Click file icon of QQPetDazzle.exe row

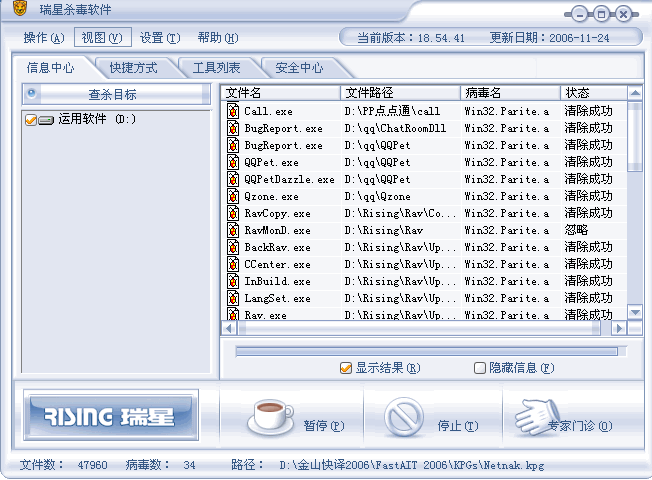pyautogui.click(x=233, y=179)
